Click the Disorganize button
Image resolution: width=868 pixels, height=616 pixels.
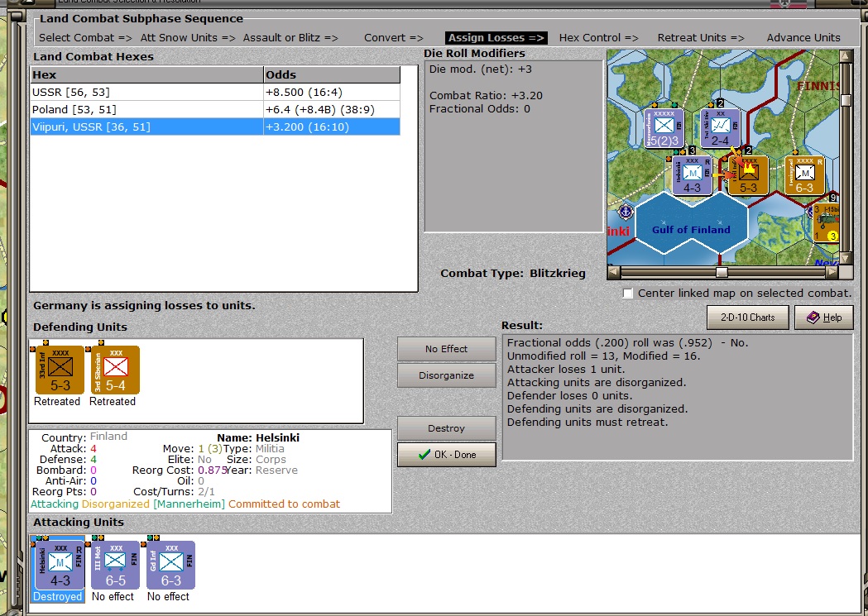pos(446,375)
